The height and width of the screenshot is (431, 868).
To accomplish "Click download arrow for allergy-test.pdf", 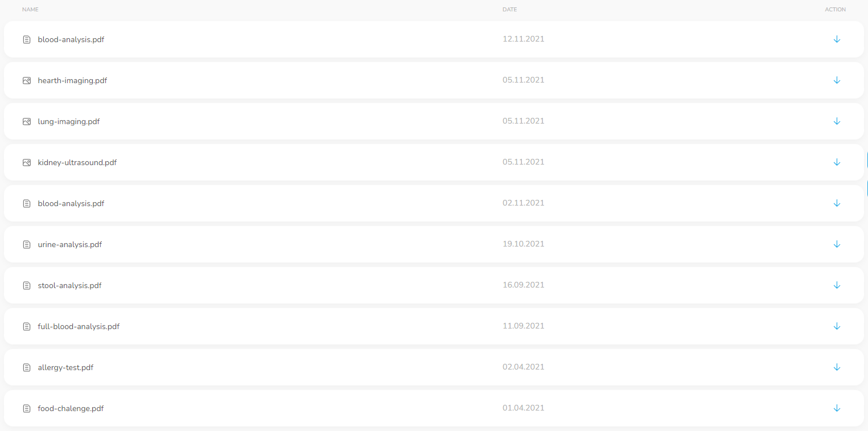I will click(837, 367).
